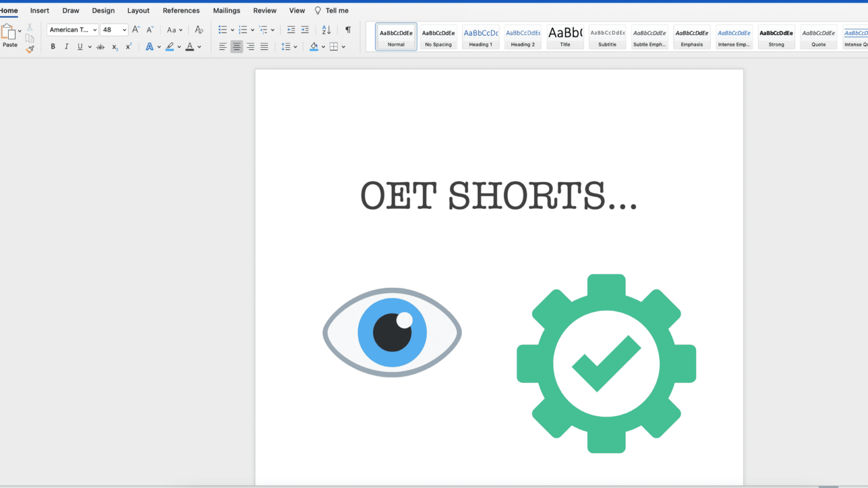Select the Format Painter brush

[x=30, y=50]
